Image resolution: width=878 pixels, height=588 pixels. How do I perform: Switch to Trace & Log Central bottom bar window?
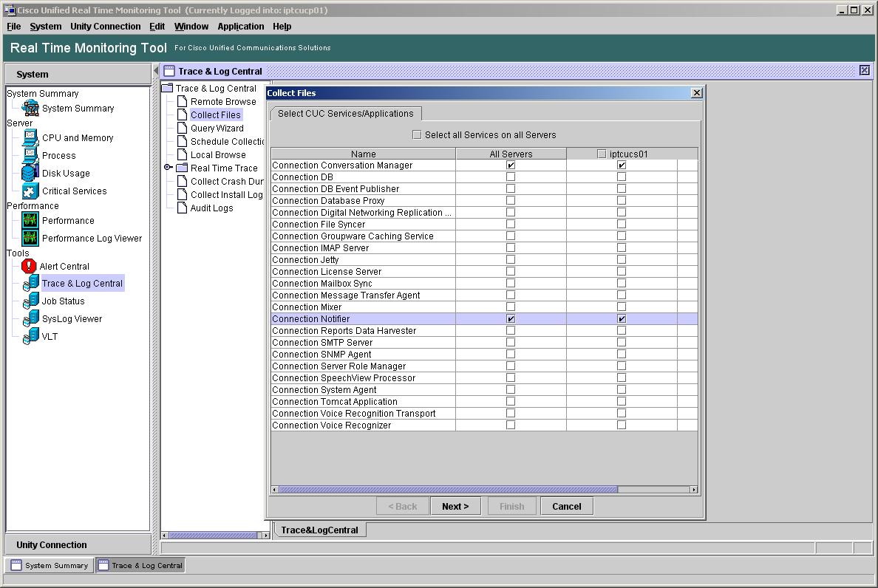(140, 565)
